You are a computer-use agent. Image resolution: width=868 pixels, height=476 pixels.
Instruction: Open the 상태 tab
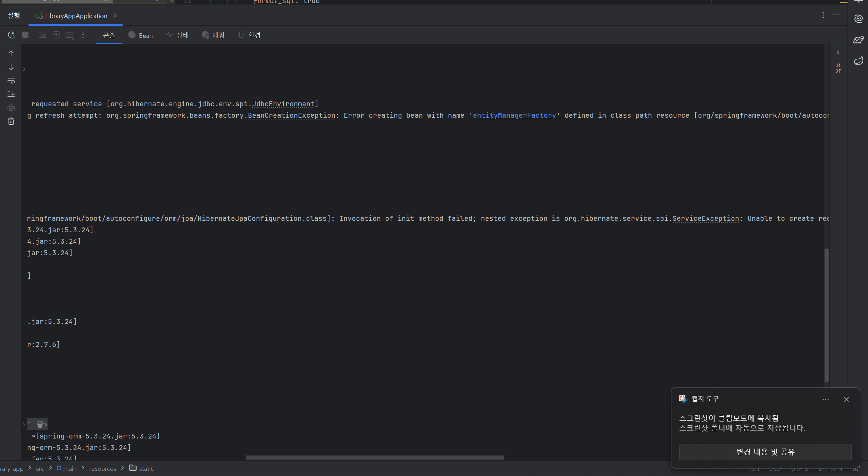click(177, 35)
